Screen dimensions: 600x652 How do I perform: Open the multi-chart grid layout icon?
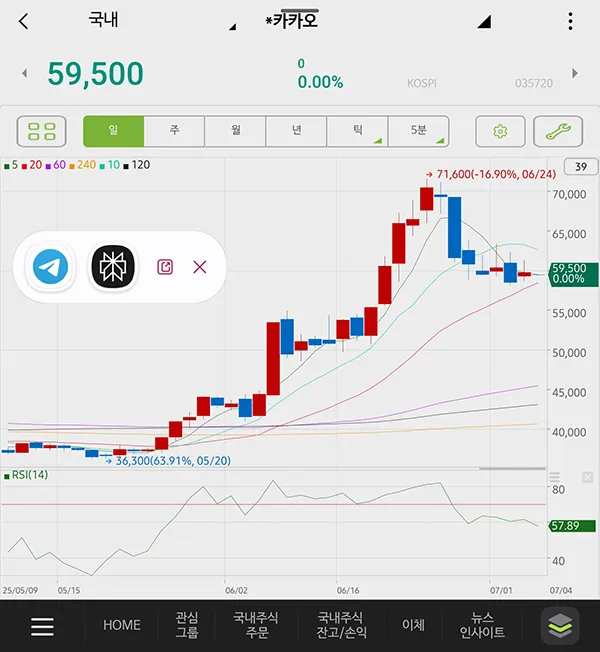[42, 131]
